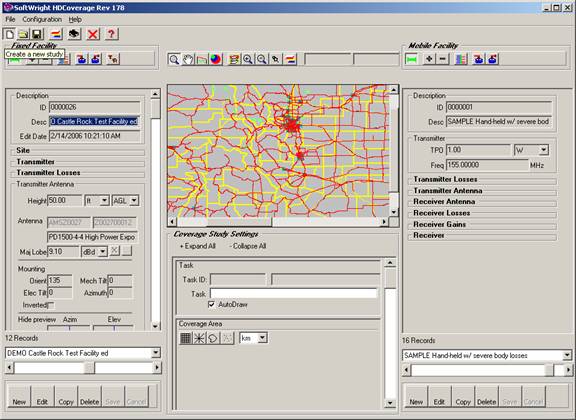Click the zoom in magnifier icon
Screen dimensions: 576x420
(248, 59)
